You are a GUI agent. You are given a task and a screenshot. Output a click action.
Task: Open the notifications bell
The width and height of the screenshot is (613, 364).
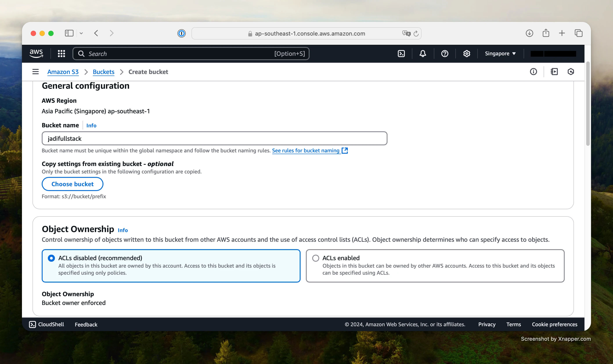pos(423,54)
